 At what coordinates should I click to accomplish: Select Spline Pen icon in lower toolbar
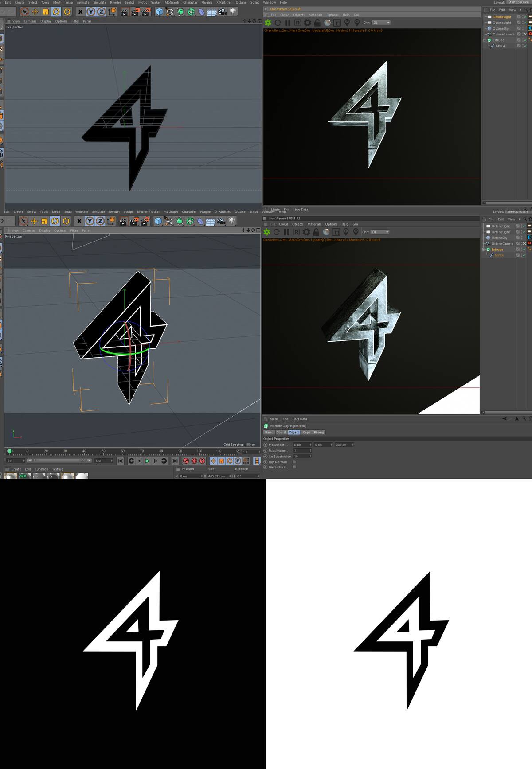[x=169, y=221]
